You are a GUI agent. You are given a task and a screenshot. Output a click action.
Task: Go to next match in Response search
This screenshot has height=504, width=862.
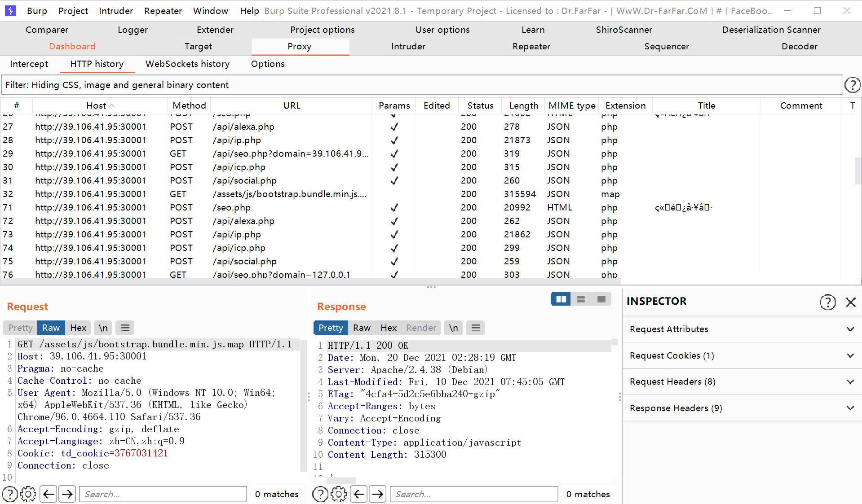pyautogui.click(x=378, y=494)
